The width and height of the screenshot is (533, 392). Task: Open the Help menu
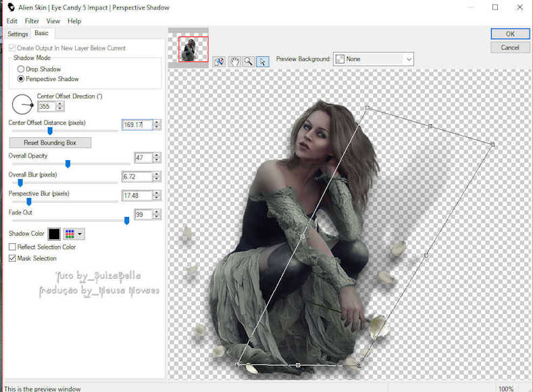pos(74,21)
